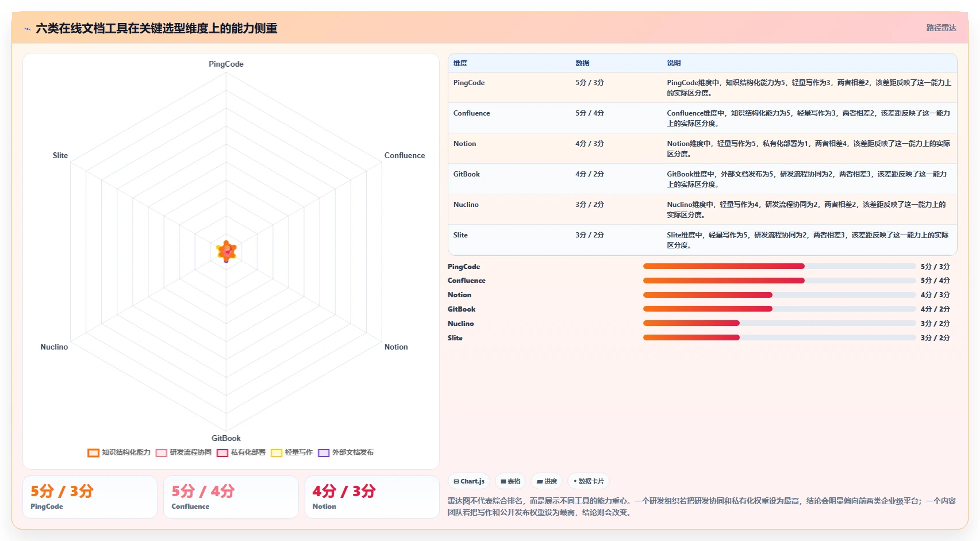Click the Slite维度中 description cell
Image resolution: width=980 pixels, height=541 pixels.
pyautogui.click(x=809, y=240)
